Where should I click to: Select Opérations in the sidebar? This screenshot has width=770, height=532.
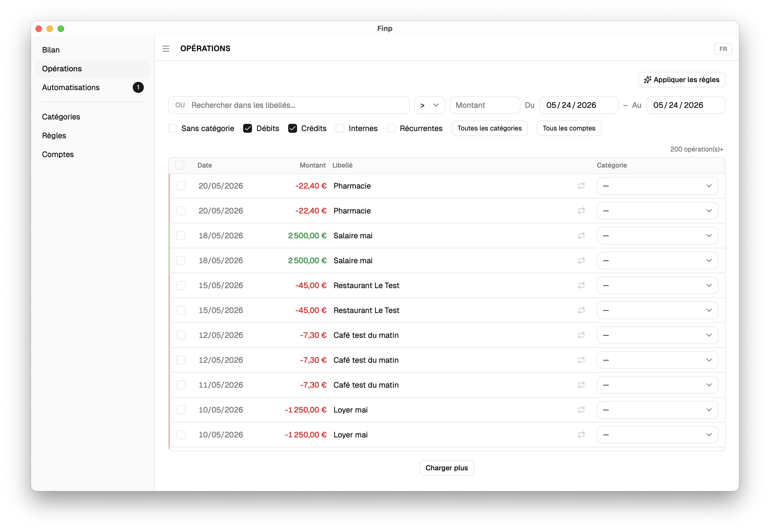click(93, 69)
